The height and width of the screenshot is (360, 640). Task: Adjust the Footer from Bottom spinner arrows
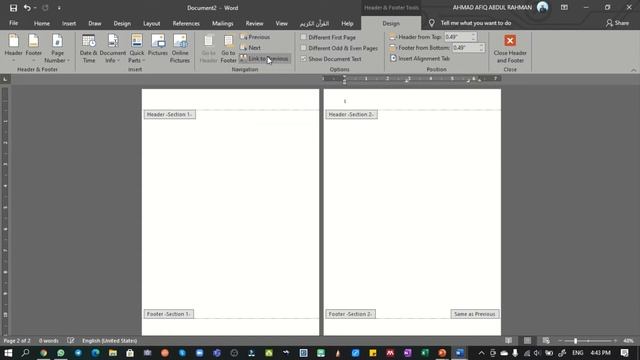pyautogui.click(x=482, y=48)
